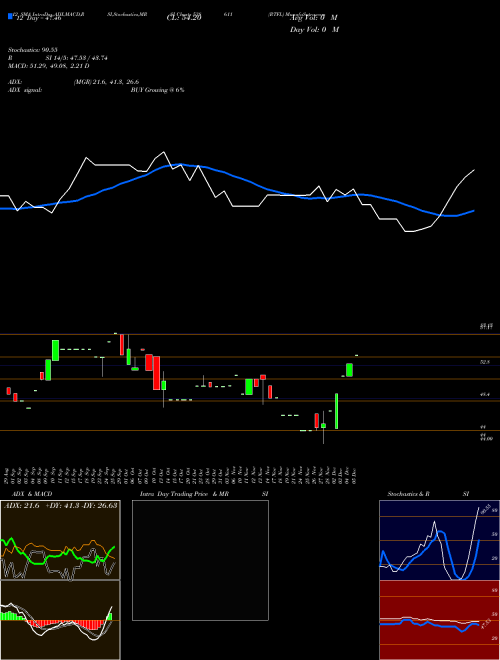Click the 48.4 price axis label

click(x=485, y=394)
